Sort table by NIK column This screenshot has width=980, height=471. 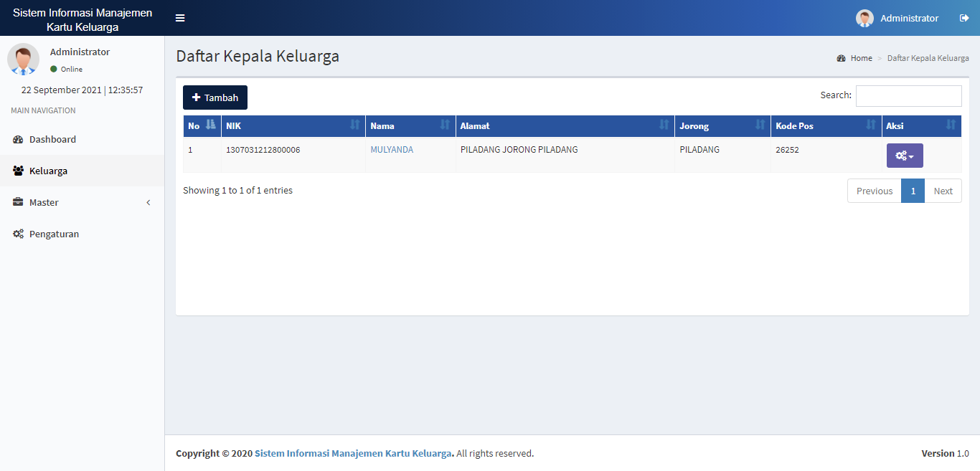[293, 125]
